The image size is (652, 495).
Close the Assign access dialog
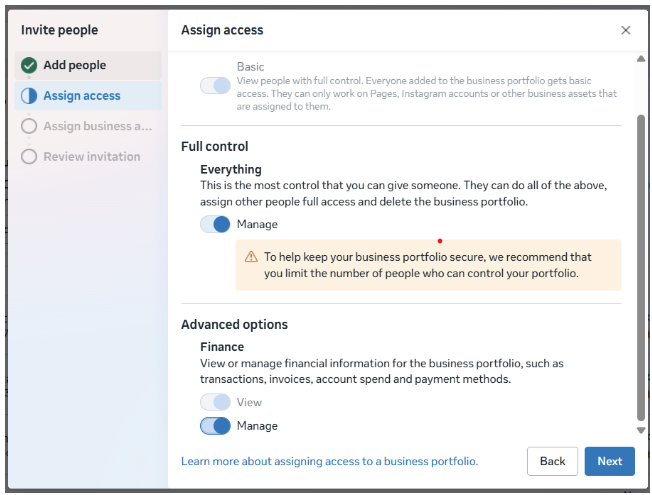pos(626,31)
